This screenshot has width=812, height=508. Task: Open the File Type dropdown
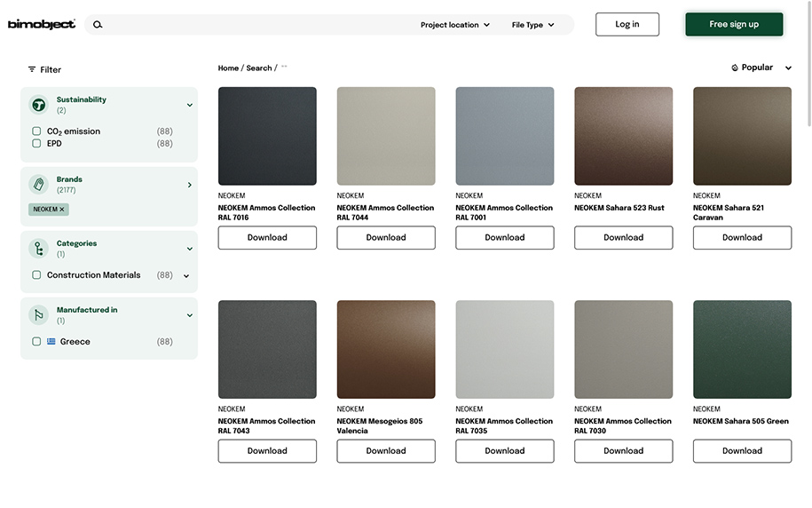[532, 25]
